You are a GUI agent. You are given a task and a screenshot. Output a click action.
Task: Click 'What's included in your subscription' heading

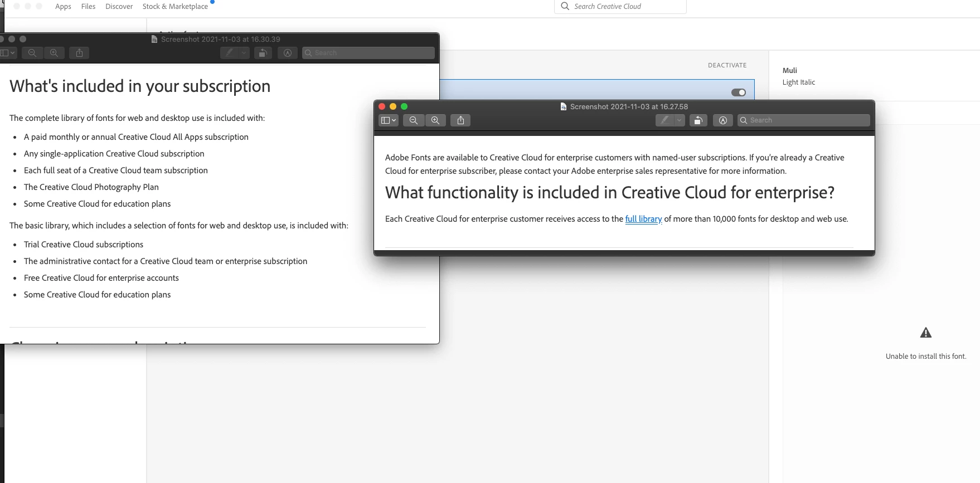click(140, 86)
